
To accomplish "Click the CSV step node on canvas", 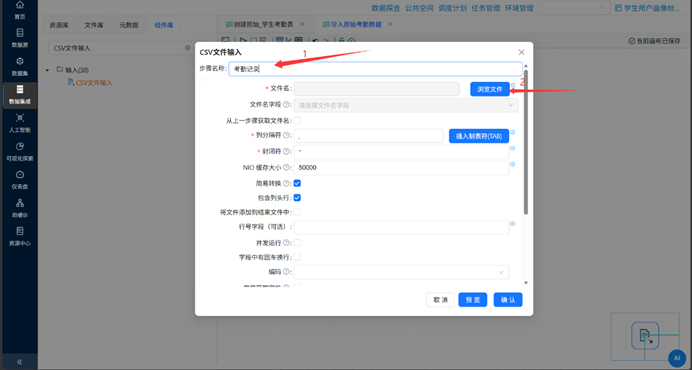I will click(x=645, y=336).
